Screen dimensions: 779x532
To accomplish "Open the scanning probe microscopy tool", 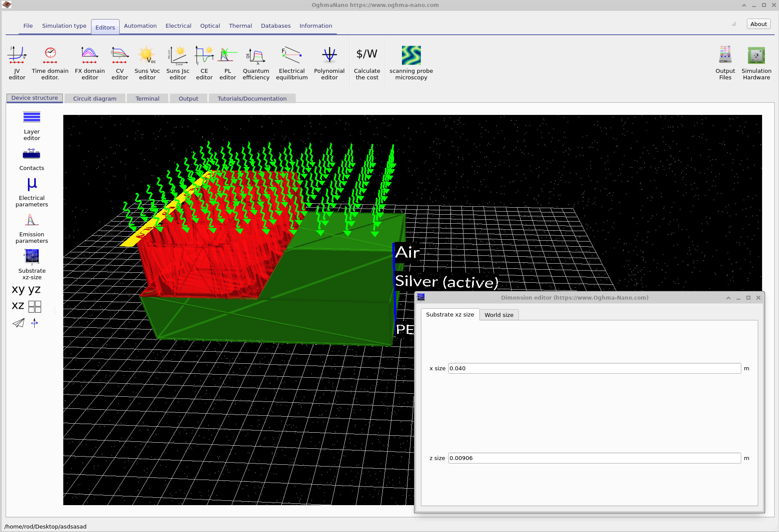I will pyautogui.click(x=411, y=62).
